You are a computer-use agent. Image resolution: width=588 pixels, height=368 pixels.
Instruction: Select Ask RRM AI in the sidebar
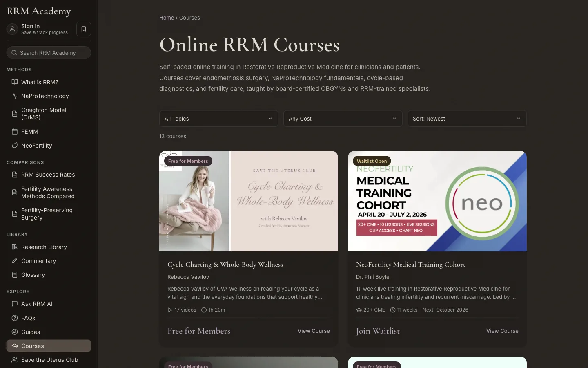(x=49, y=304)
